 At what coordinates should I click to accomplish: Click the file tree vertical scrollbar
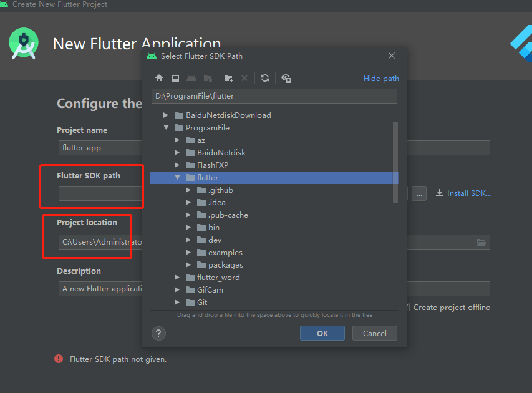pyautogui.click(x=395, y=163)
